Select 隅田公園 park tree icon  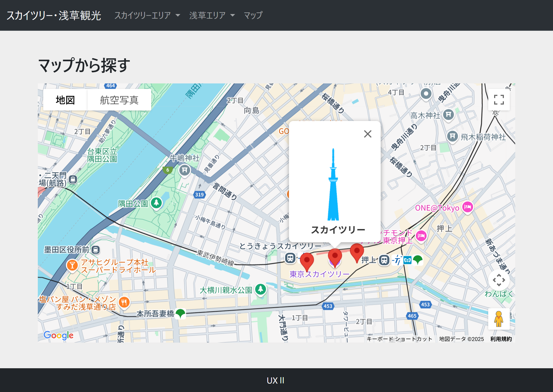[156, 203]
